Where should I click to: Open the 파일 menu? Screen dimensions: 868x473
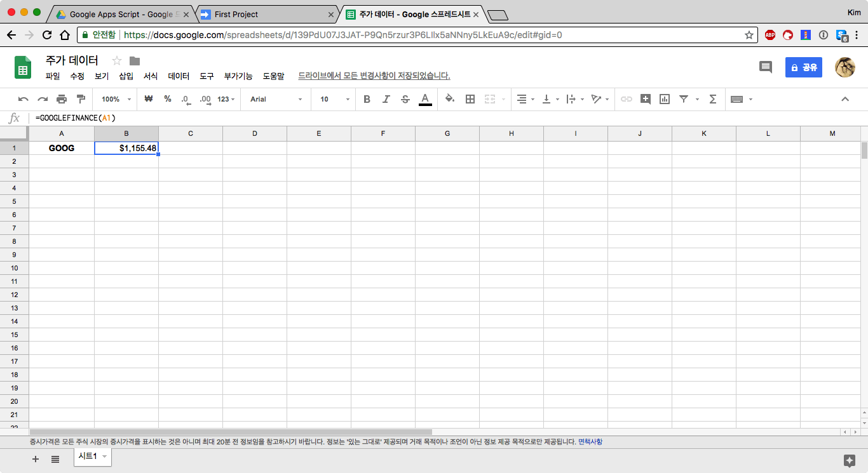pyautogui.click(x=53, y=76)
